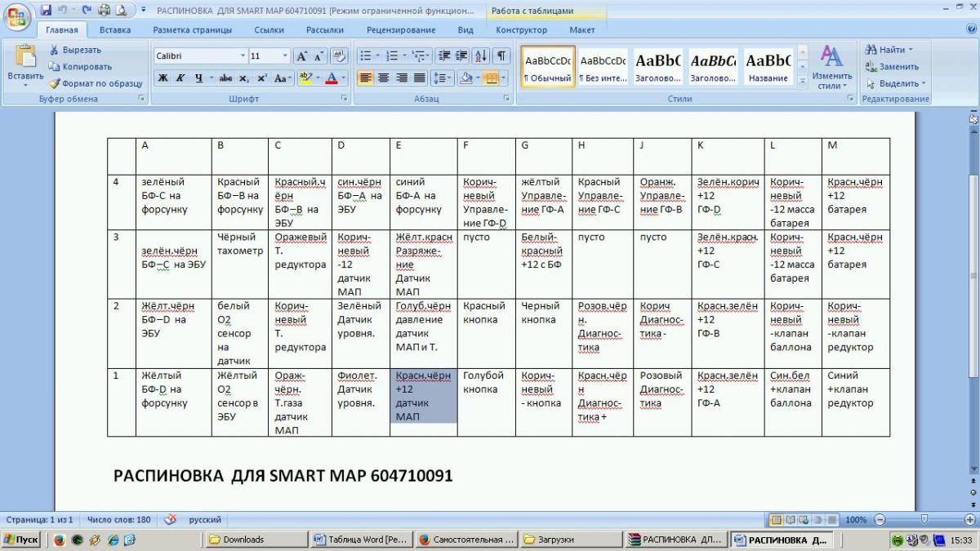
Task: Open the Разметка страницы tab
Action: point(192,30)
